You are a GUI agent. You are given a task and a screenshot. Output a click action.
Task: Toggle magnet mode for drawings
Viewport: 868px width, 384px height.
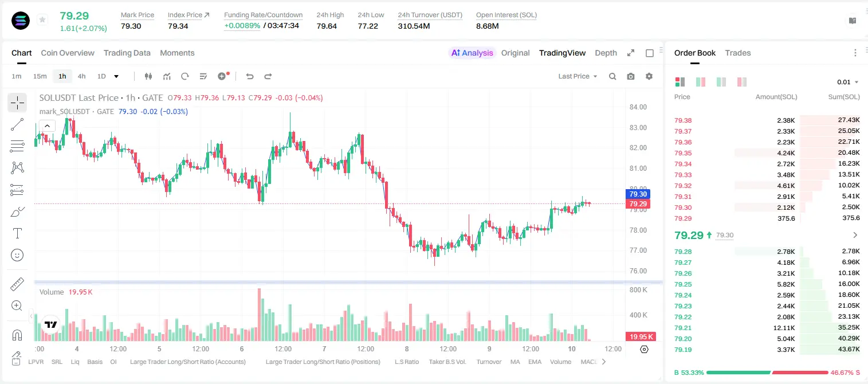(x=17, y=335)
